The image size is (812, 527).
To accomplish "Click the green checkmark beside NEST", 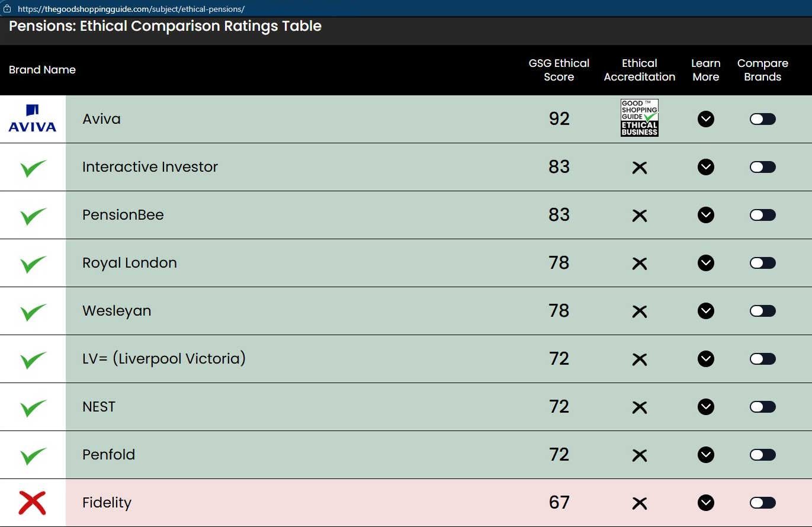I will pyautogui.click(x=33, y=407).
